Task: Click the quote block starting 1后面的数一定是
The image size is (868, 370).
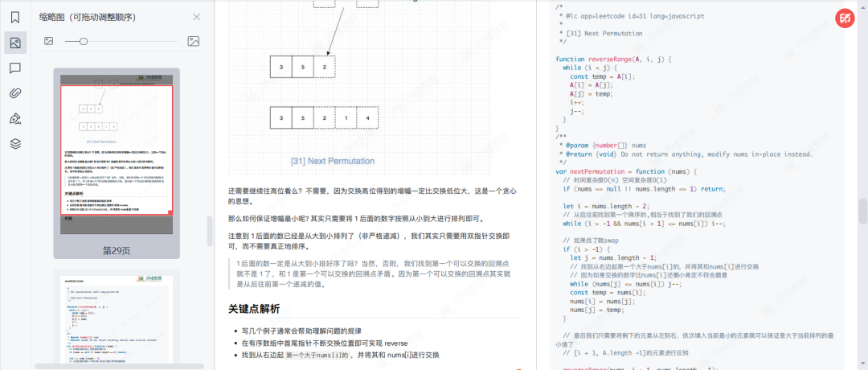Action: tap(373, 274)
